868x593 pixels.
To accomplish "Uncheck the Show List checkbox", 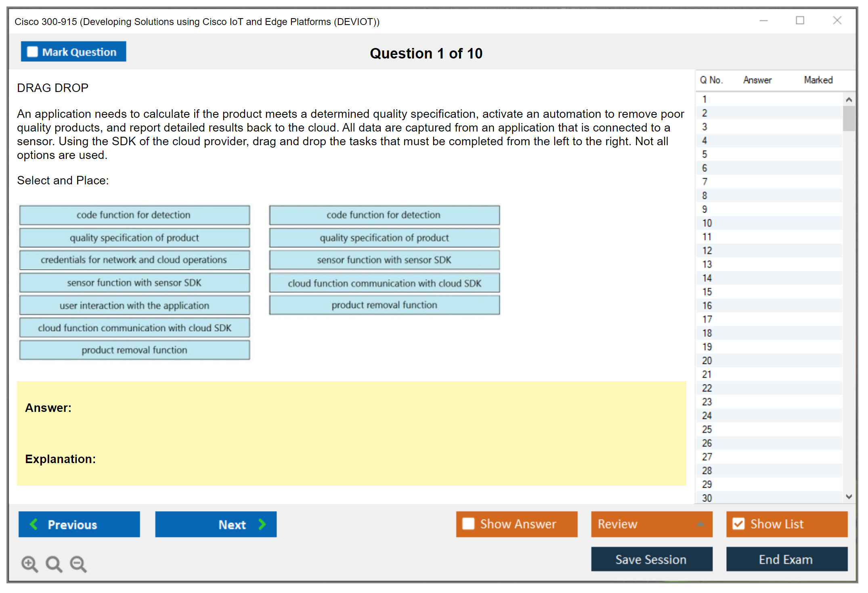I will pos(738,524).
